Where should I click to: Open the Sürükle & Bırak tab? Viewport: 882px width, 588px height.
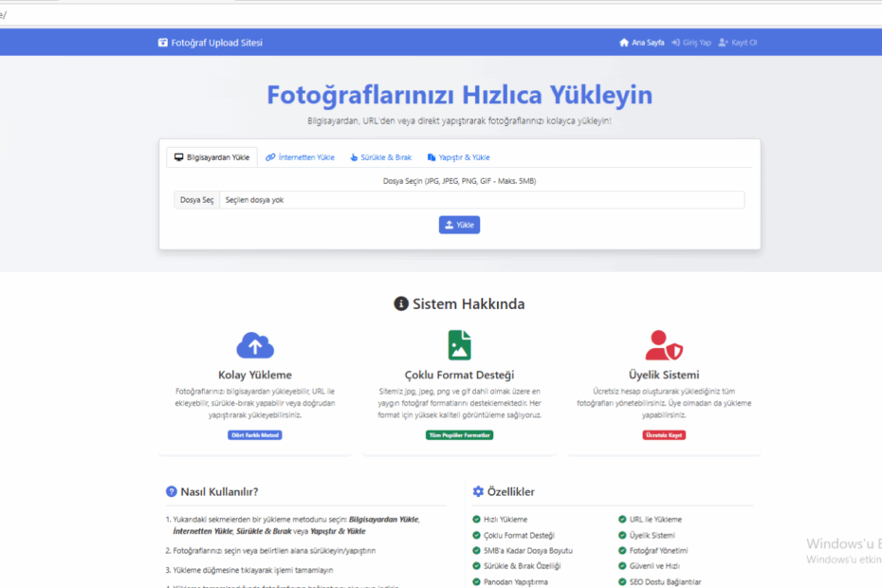(380, 156)
